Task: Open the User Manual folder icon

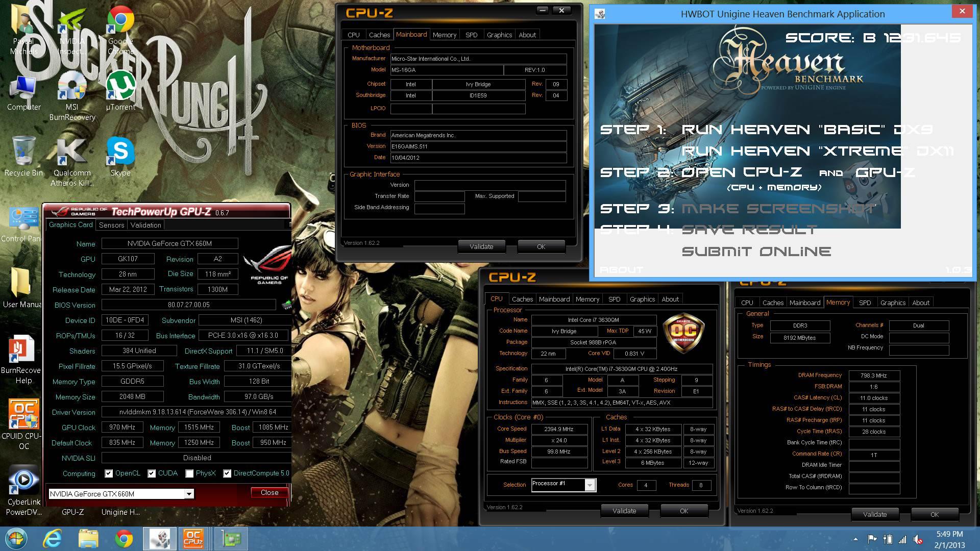Action: click(x=21, y=287)
